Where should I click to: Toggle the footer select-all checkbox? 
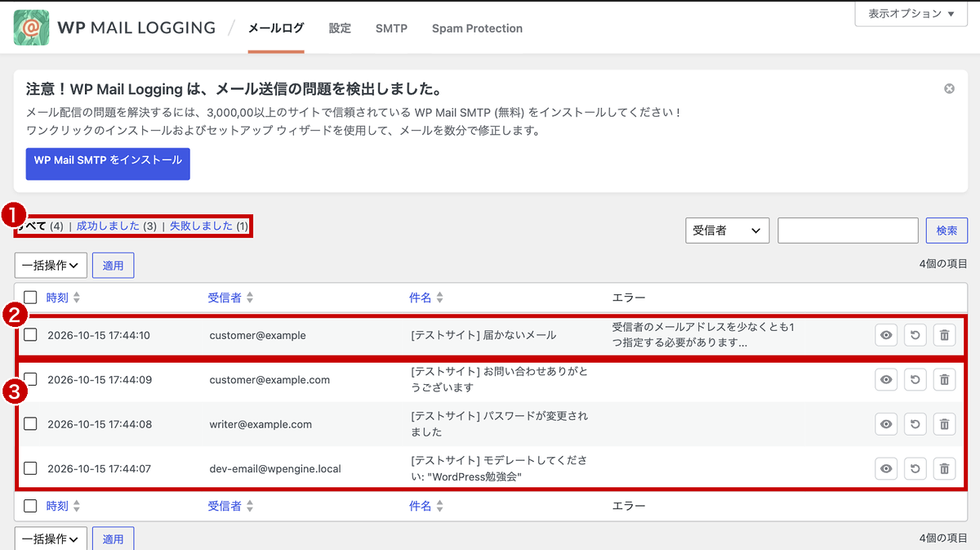click(x=30, y=506)
